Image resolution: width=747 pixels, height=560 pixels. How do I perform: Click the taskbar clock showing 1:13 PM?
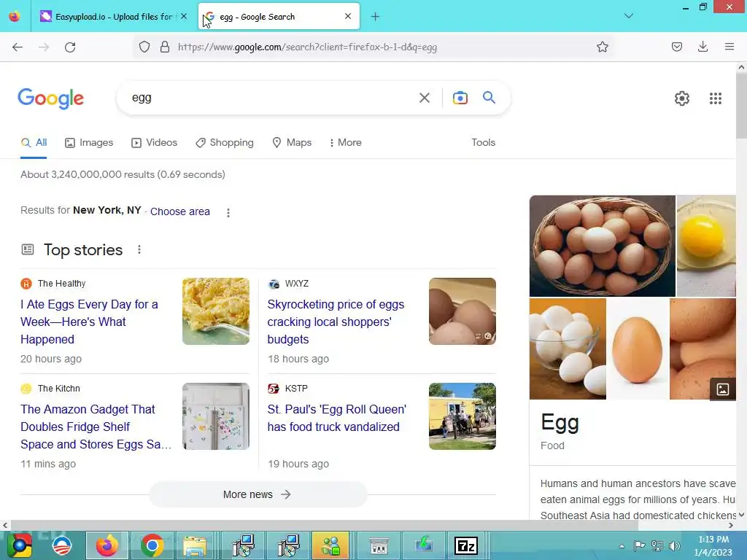[x=713, y=545]
